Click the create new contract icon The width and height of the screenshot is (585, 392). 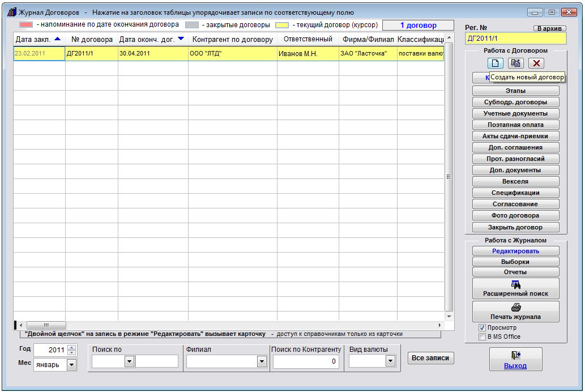(x=497, y=63)
